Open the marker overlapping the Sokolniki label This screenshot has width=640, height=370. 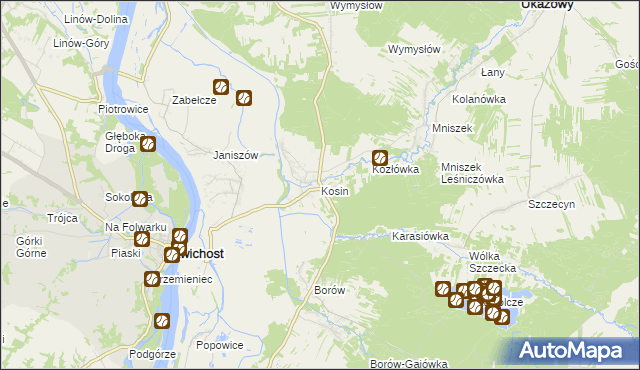[140, 199]
